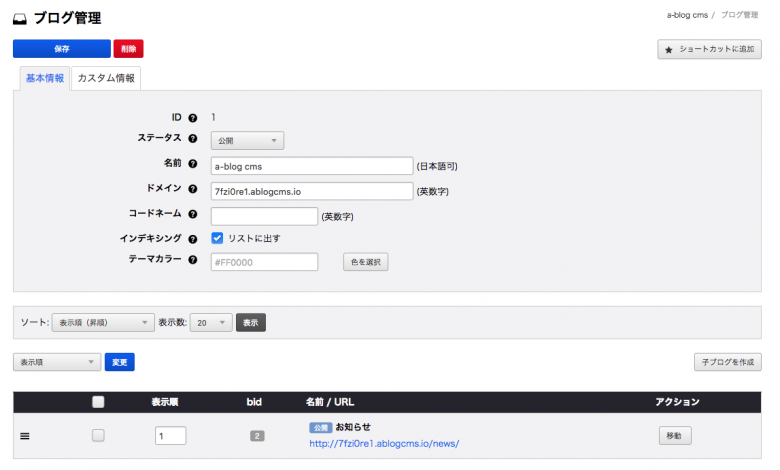Grab the drag handle on お知らせ row
The height and width of the screenshot is (470, 780).
[x=25, y=436]
